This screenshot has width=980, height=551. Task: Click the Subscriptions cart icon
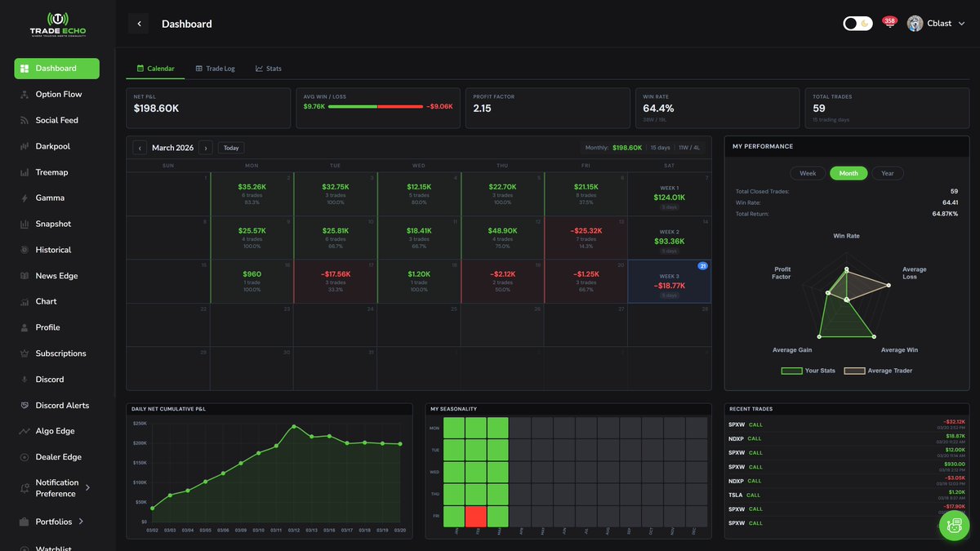click(x=24, y=354)
